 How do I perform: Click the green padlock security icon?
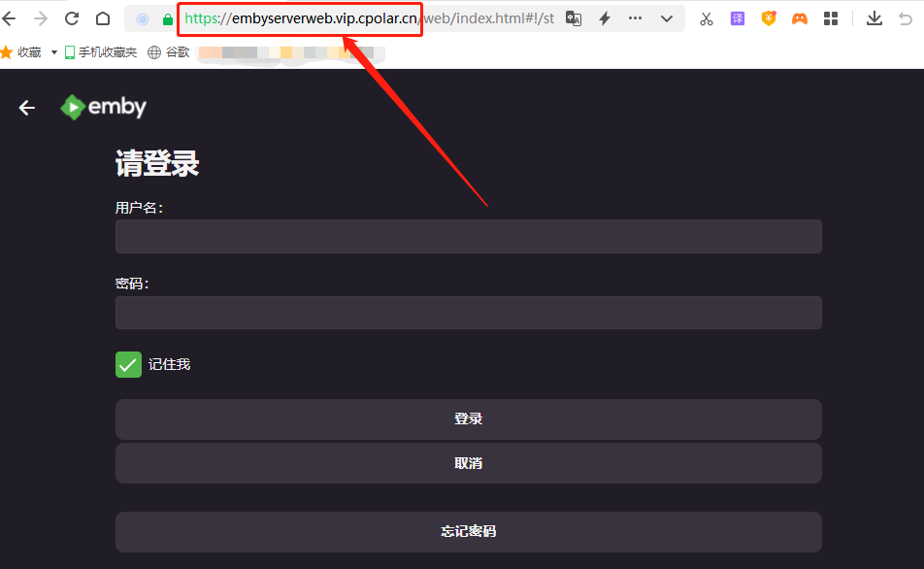click(x=168, y=19)
